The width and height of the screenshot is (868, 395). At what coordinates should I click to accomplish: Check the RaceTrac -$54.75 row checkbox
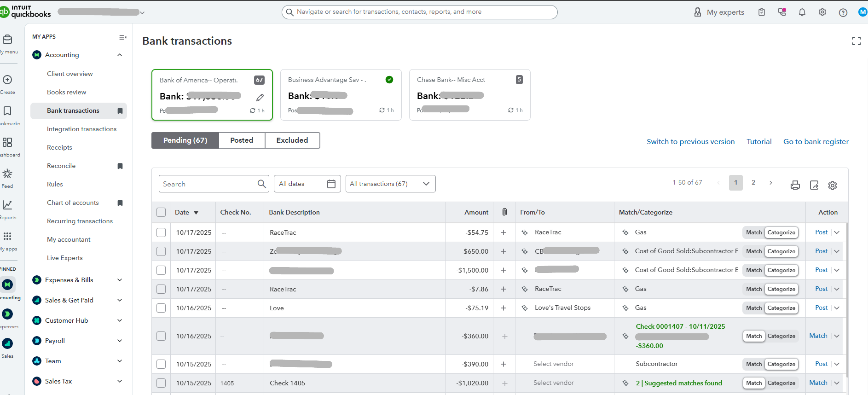point(161,232)
